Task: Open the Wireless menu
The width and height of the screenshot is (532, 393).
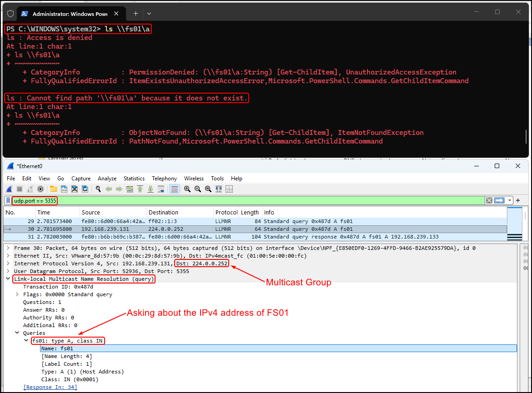Action: [194, 179]
